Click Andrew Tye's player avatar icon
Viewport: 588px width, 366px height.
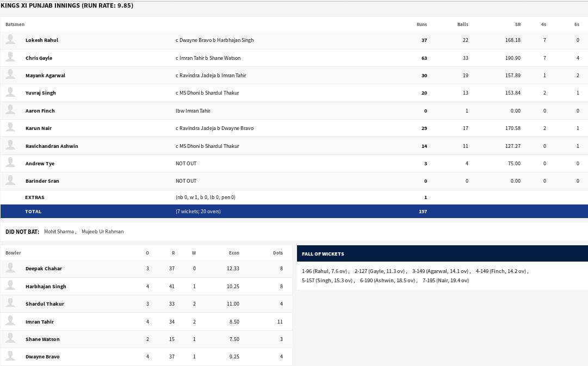(10, 163)
